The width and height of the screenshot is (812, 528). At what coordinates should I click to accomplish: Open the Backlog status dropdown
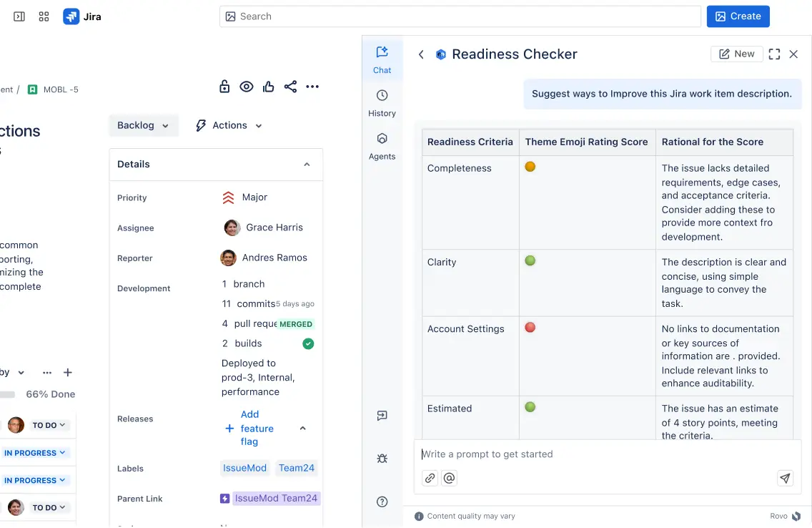(x=143, y=125)
